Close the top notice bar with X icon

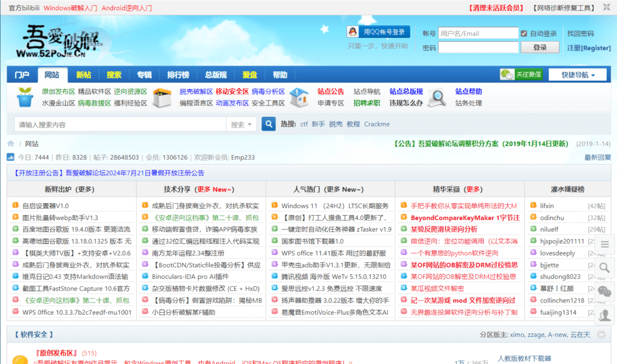[x=606, y=7]
